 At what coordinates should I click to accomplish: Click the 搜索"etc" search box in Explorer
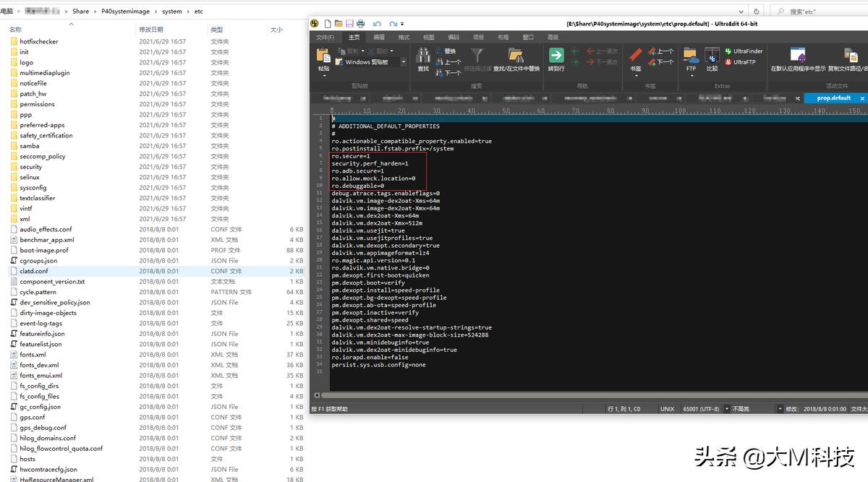pos(825,12)
